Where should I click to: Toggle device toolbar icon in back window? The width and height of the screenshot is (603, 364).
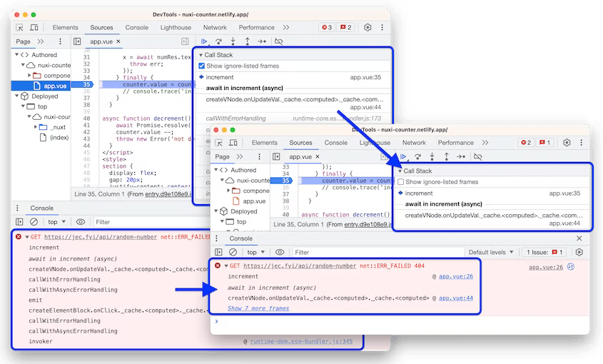click(x=34, y=27)
